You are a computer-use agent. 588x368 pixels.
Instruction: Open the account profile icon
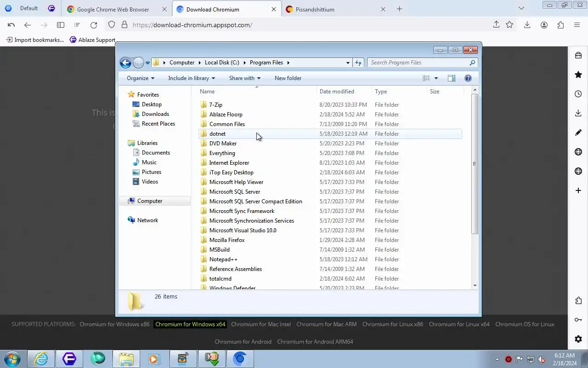tap(544, 25)
